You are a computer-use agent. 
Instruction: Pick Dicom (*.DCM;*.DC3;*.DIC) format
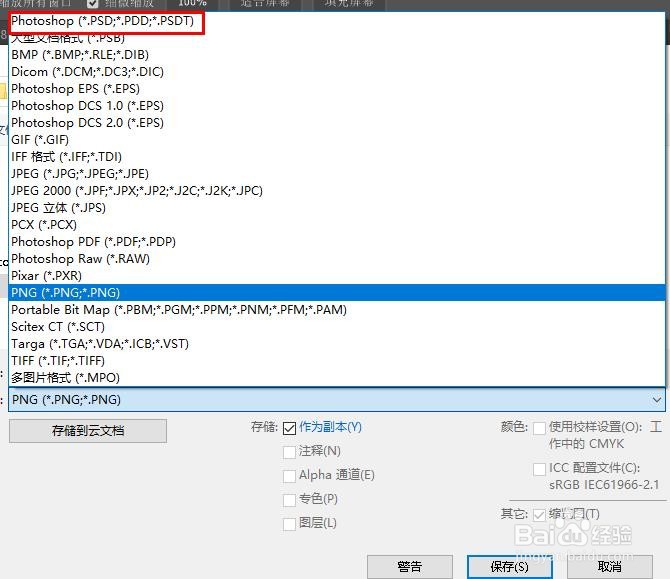[337, 72]
